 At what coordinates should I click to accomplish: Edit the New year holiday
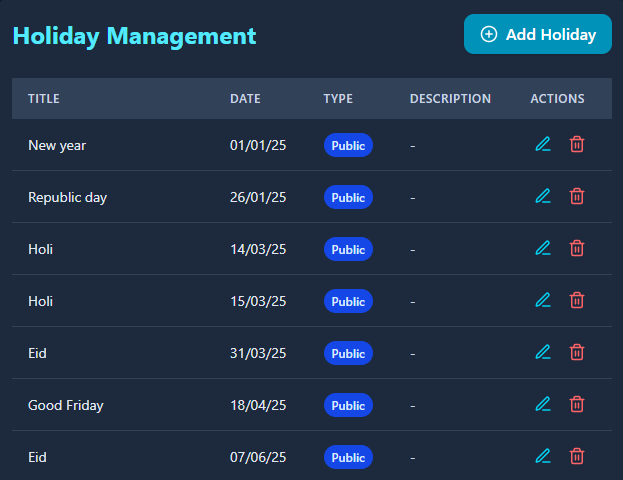tap(543, 145)
